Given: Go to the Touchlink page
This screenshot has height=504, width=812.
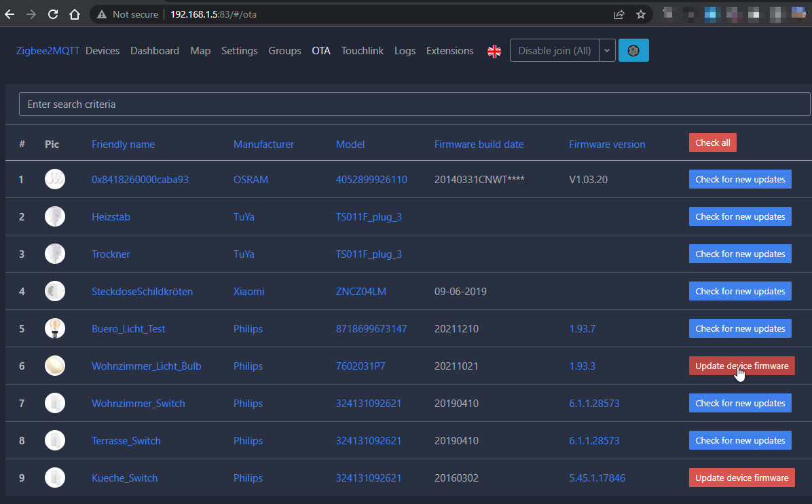Looking at the screenshot, I should click(x=362, y=51).
